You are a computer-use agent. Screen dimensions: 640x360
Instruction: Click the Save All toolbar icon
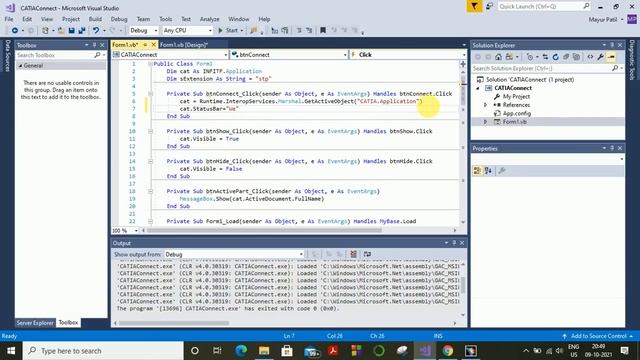pos(82,31)
